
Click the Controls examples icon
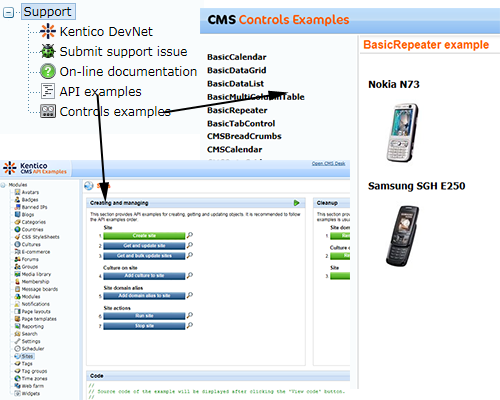point(48,111)
